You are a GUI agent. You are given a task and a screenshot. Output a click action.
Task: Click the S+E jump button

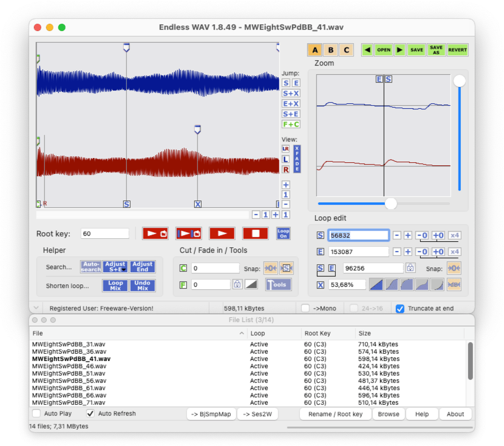(291, 114)
